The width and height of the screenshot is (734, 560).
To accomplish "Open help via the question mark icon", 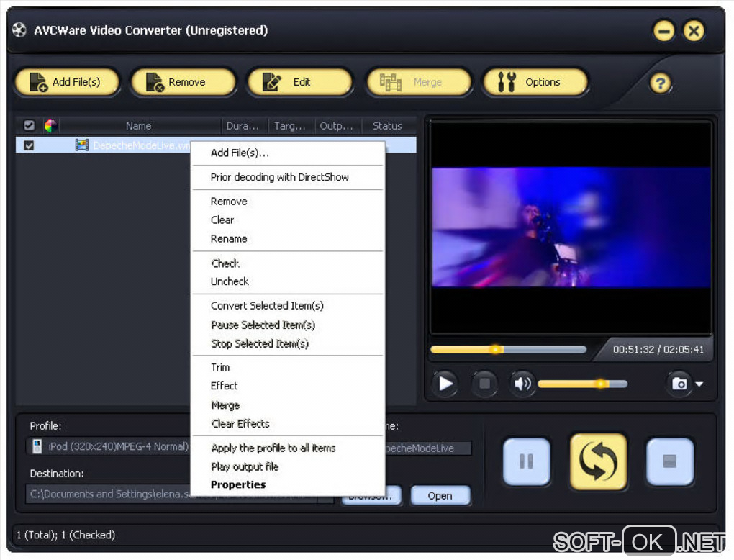I will 660,83.
